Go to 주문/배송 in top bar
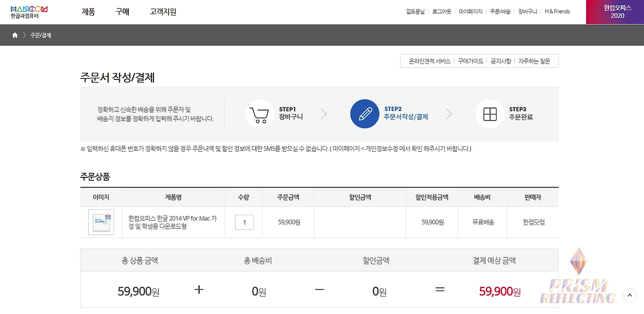This screenshot has width=644, height=314. 500,12
